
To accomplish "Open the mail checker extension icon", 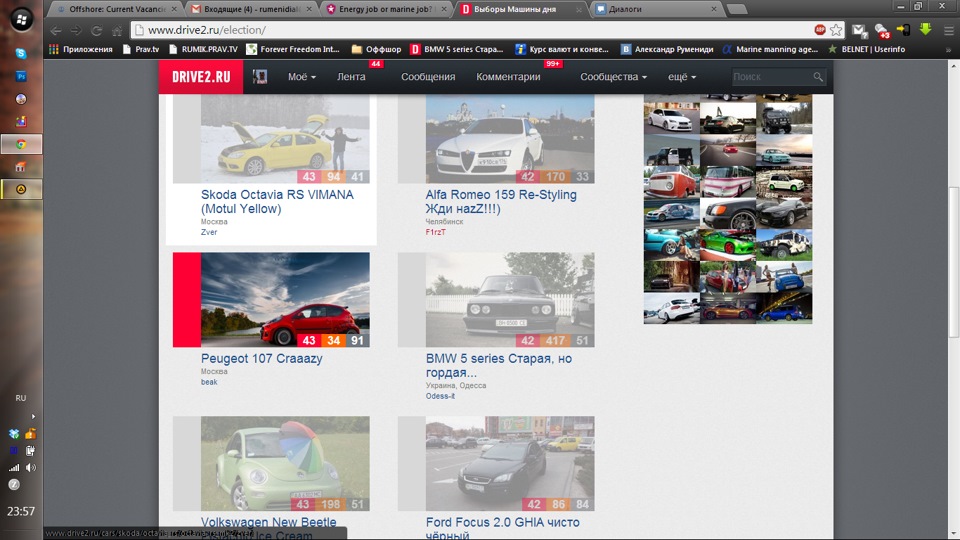I will pos(859,30).
